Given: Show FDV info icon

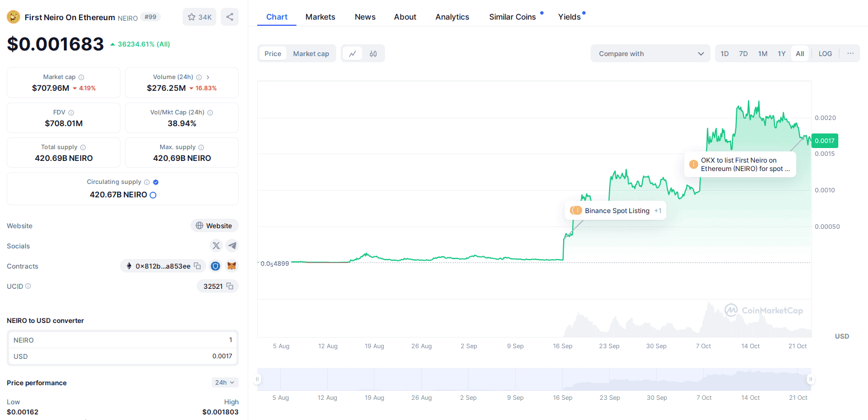Looking at the screenshot, I should [71, 113].
